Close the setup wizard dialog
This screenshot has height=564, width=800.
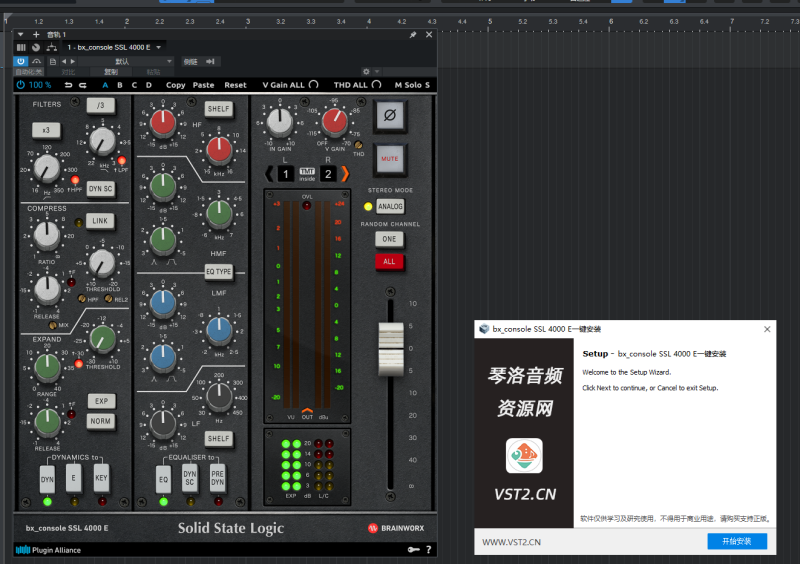pyautogui.click(x=767, y=329)
